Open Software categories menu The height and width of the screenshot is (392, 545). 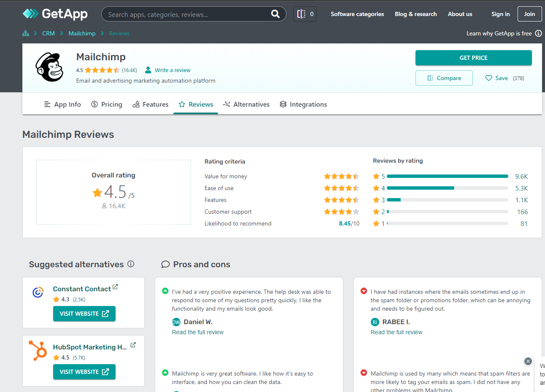(x=357, y=14)
